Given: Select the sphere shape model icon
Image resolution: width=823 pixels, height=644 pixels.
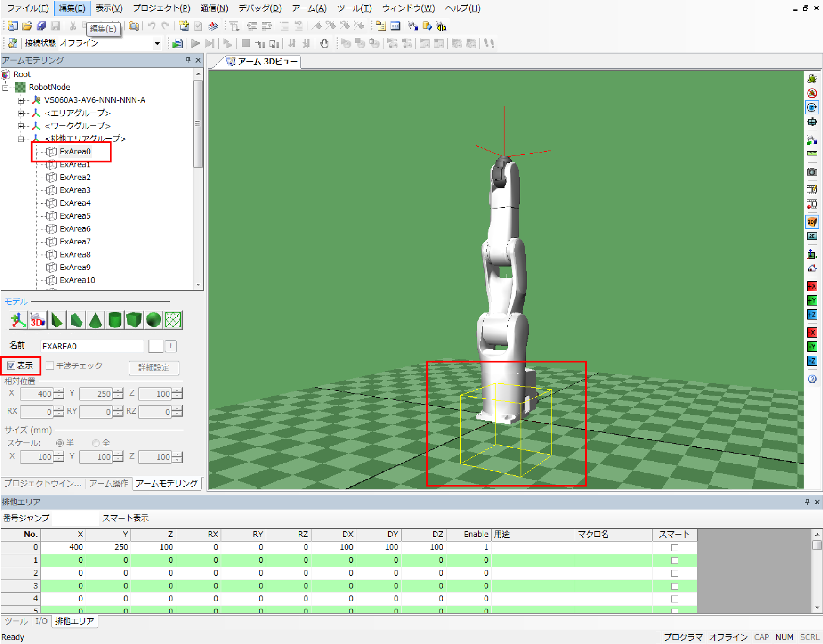Looking at the screenshot, I should tap(153, 320).
